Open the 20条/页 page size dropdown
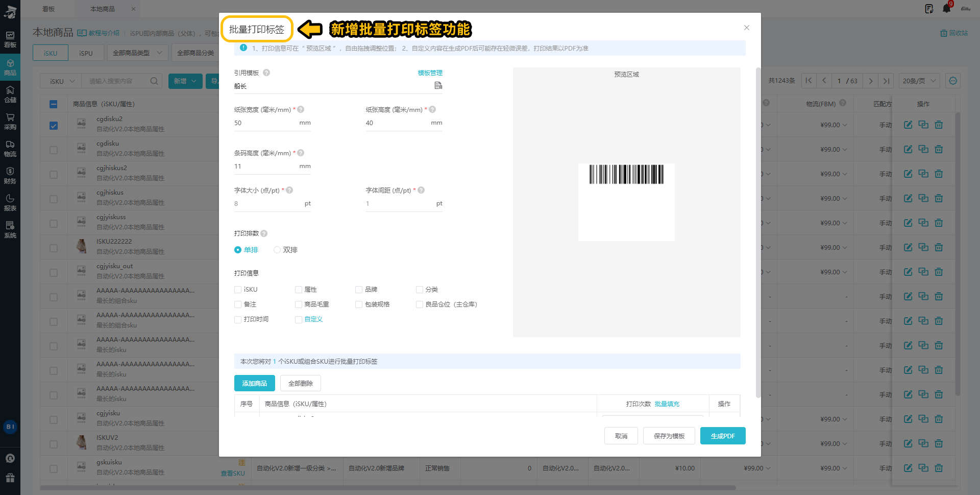This screenshot has height=495, width=980. point(919,81)
